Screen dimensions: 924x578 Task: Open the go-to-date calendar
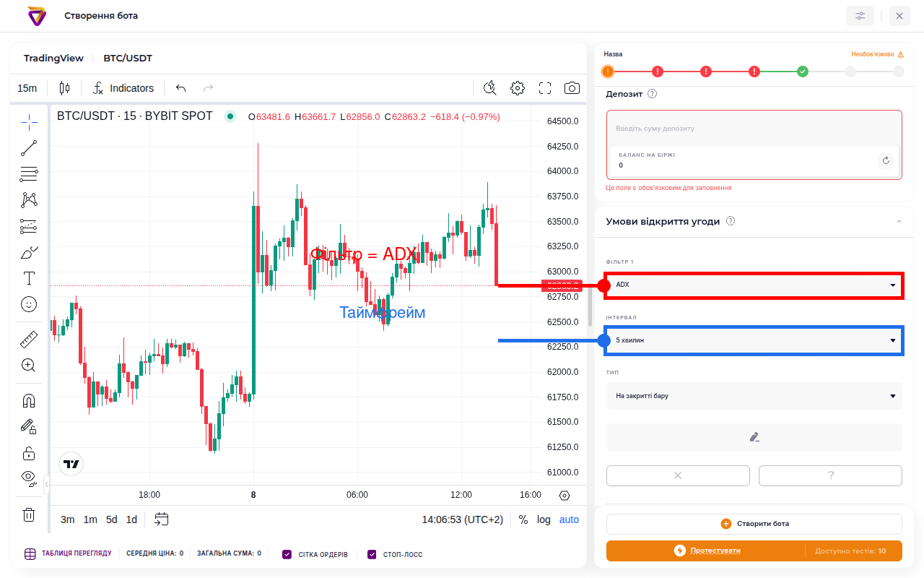tap(162, 519)
